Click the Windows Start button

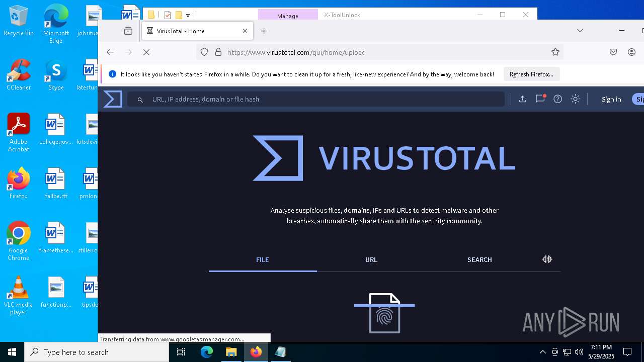pos(12,352)
